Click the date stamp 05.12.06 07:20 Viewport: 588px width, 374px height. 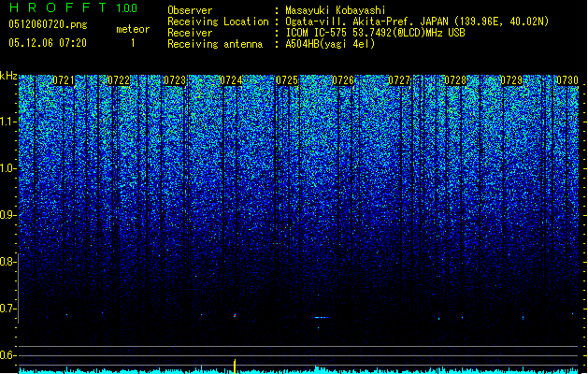[48, 43]
